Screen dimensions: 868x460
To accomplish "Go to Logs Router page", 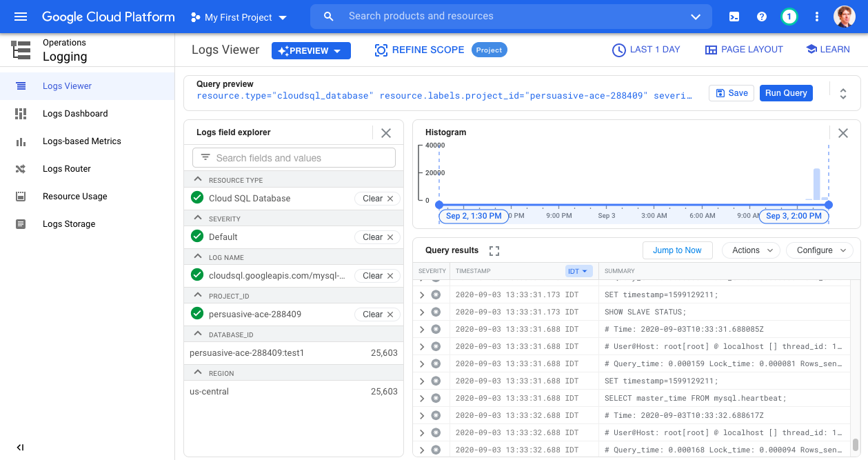I will [x=87, y=169].
